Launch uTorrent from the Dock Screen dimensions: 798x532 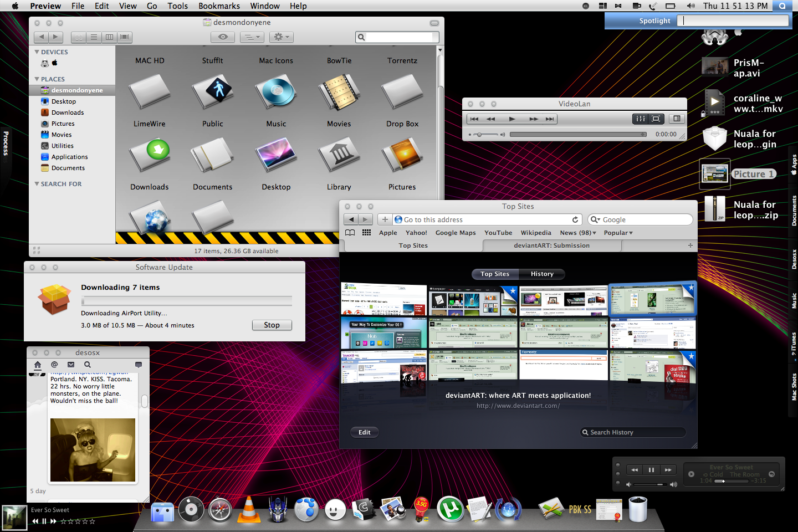coord(451,509)
